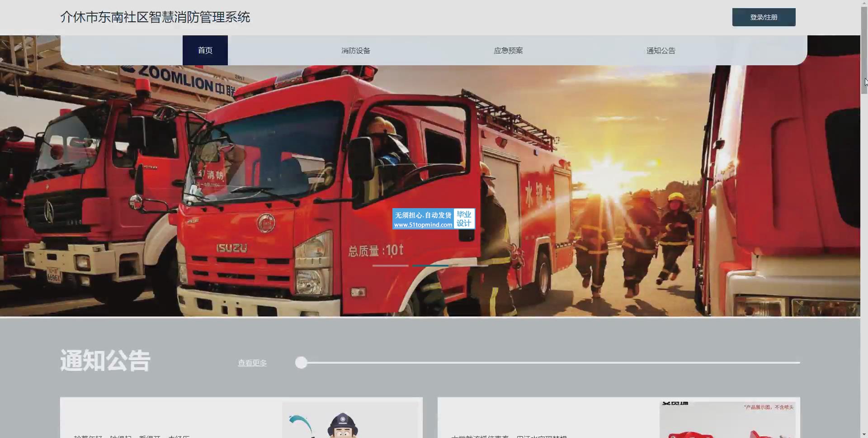Viewport: 868px width, 438px height.
Task: Click the left notification card
Action: (x=172, y=419)
